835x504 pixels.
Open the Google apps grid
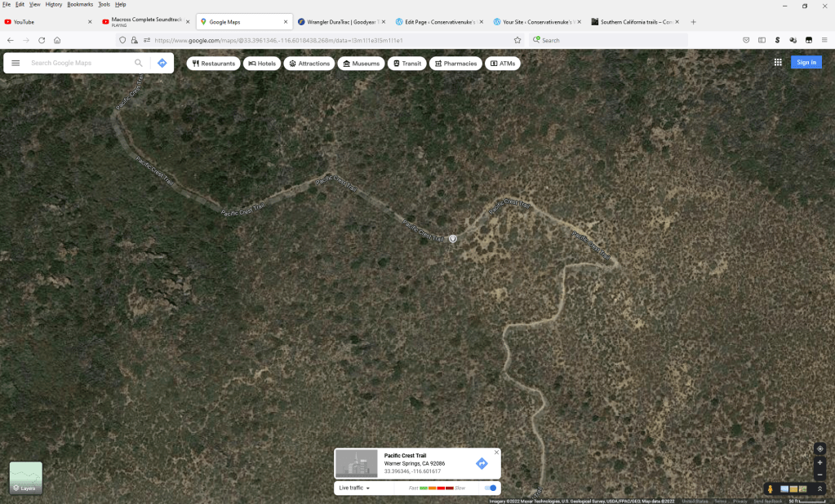tap(778, 62)
